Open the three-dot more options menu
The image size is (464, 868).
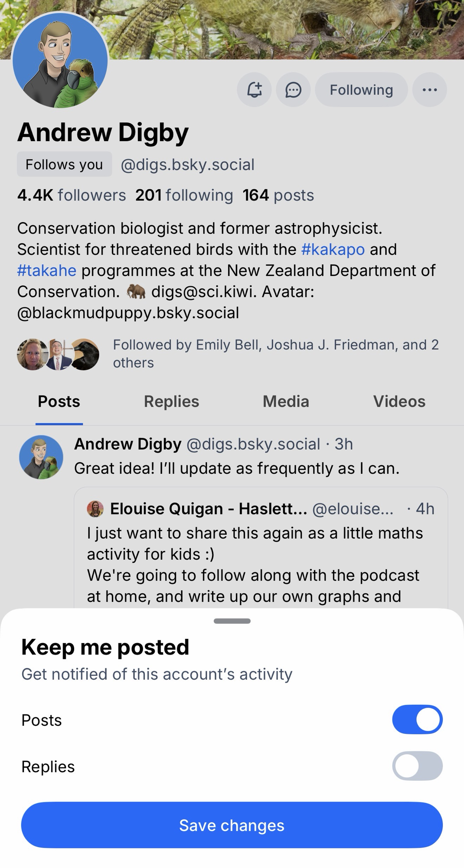tap(429, 90)
